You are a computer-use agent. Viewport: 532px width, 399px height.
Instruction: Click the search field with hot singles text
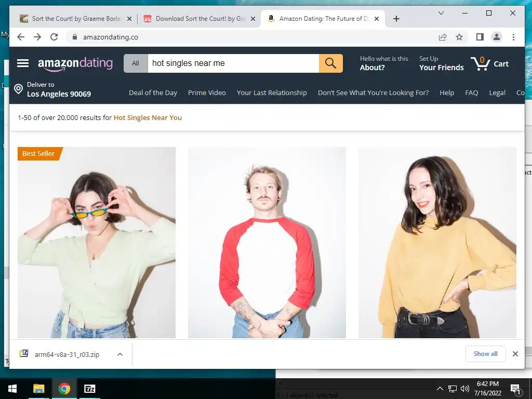pyautogui.click(x=233, y=63)
